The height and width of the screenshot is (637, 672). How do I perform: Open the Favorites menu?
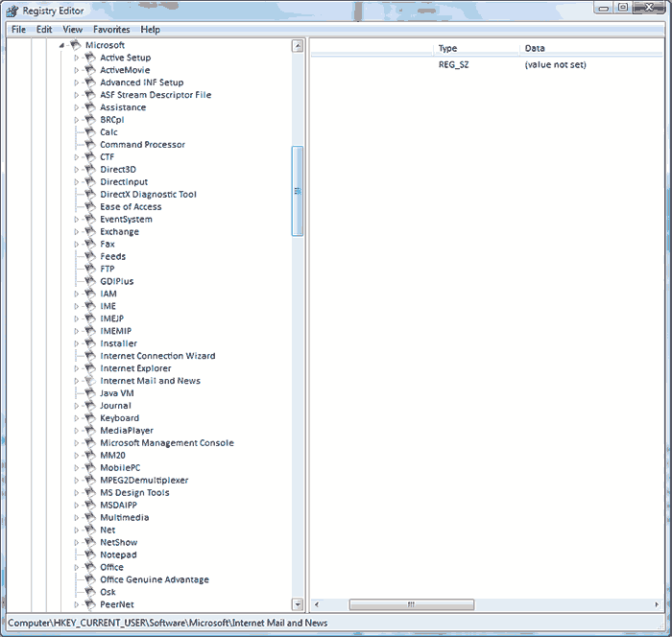point(111,30)
